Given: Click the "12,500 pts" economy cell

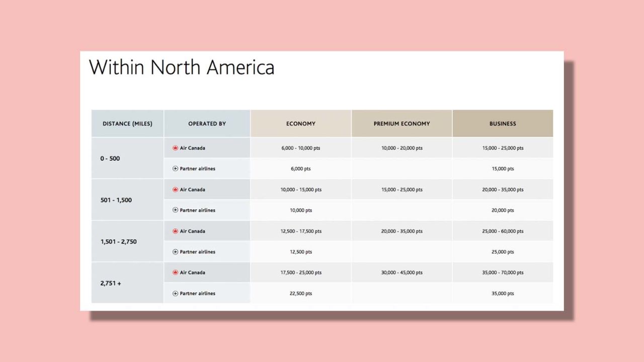Looking at the screenshot, I should (301, 252).
